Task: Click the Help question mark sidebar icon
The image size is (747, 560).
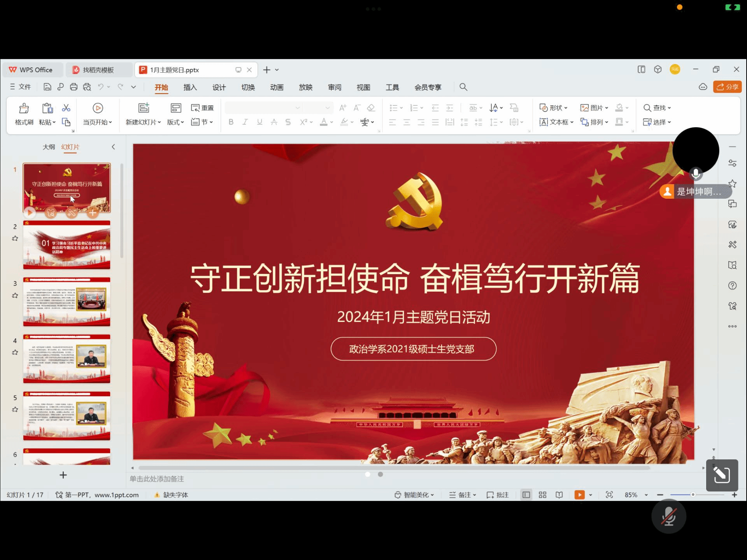Action: pos(732,285)
